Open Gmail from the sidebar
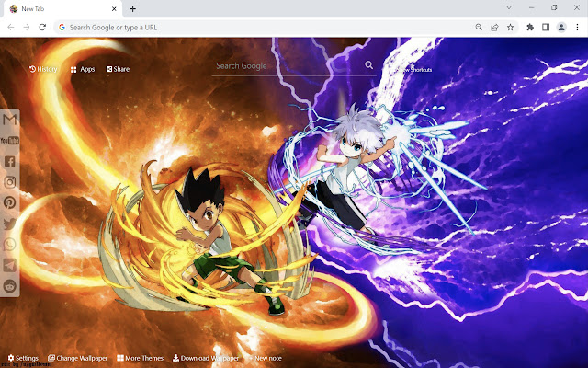This screenshot has width=588, height=368. pos(10,120)
